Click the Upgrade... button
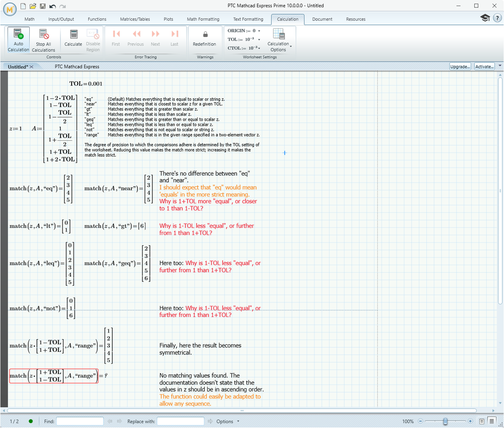Screen dimensions: 504x428 [x=460, y=67]
